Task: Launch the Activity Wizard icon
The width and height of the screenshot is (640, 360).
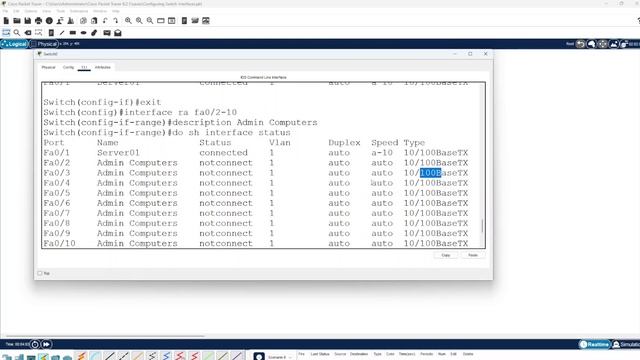Action: [71, 21]
